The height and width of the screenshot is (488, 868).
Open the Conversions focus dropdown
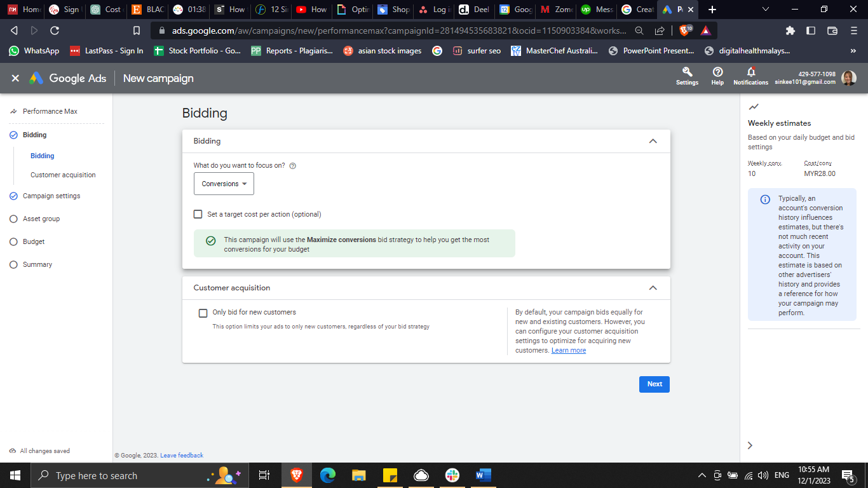click(224, 184)
